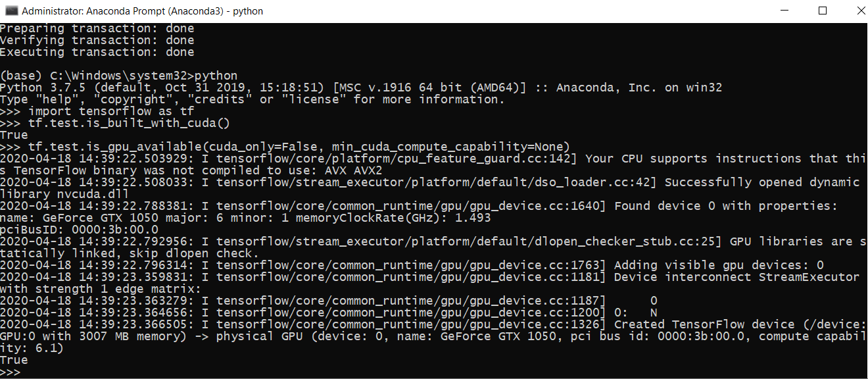Click the name: GeForce GTX 1050 line
868x379 pixels.
click(245, 218)
